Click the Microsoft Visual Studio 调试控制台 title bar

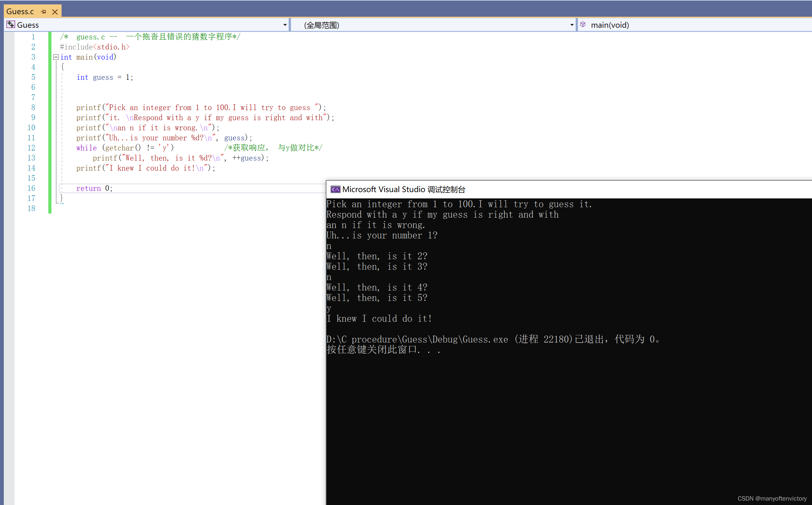(568, 190)
